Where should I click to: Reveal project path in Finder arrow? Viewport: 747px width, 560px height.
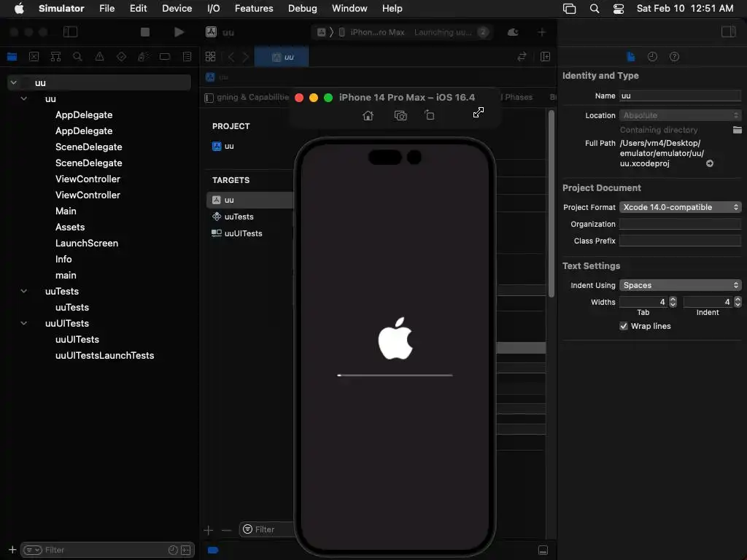tap(709, 163)
